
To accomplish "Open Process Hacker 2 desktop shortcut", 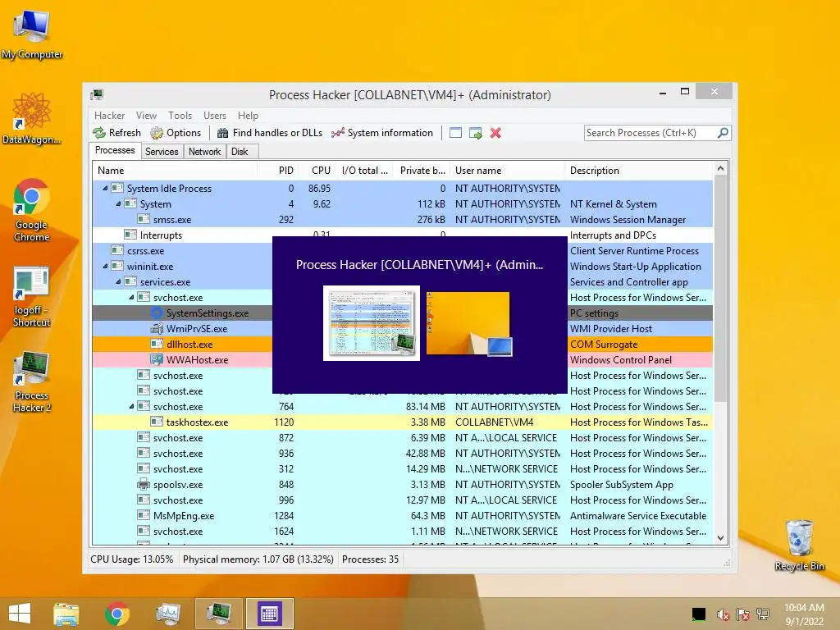I will click(32, 381).
